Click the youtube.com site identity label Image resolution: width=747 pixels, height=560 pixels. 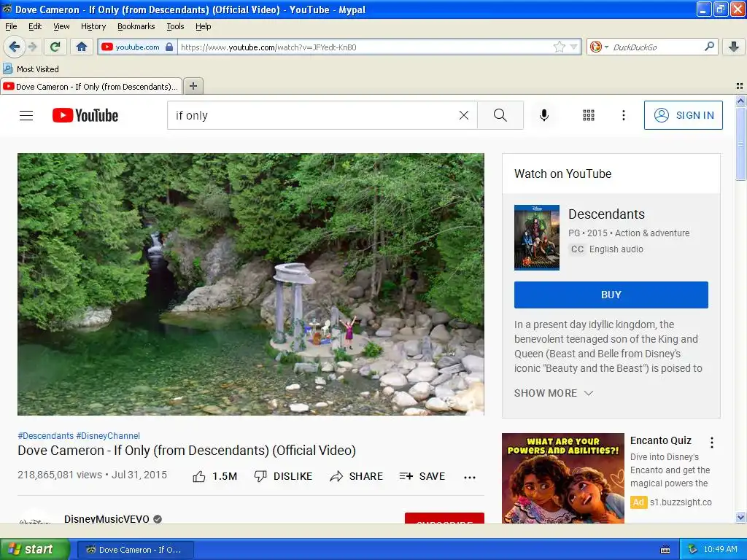click(137, 47)
